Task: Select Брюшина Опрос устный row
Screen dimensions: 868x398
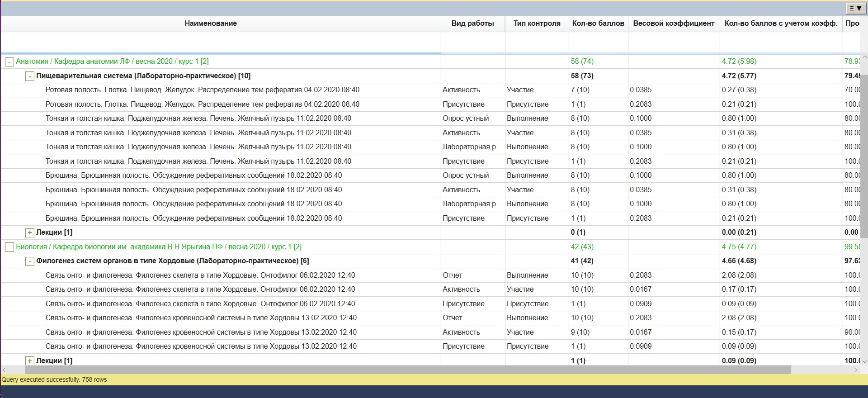Action: (430, 175)
